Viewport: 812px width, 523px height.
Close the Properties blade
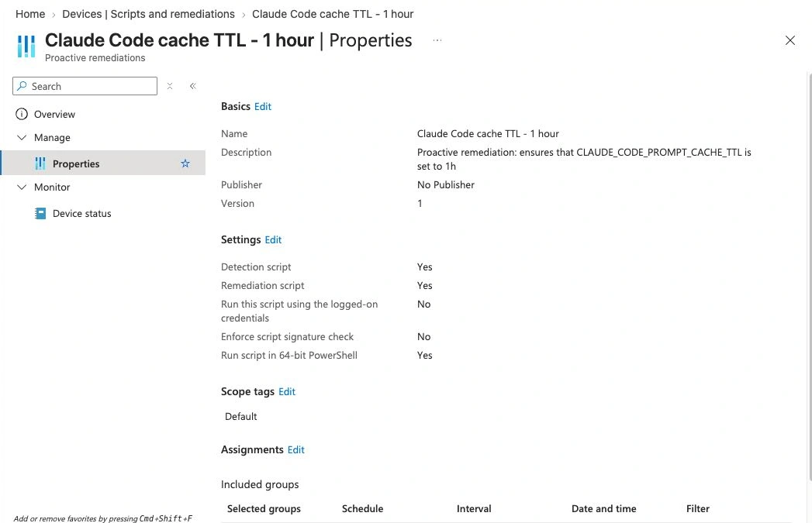tap(790, 40)
